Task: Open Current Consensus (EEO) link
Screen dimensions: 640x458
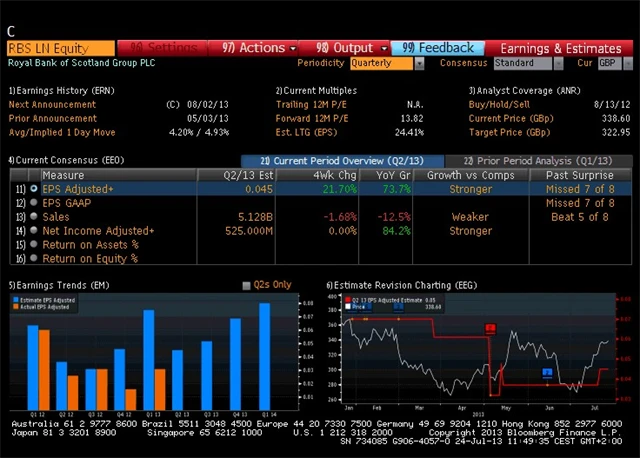Action: (x=66, y=160)
